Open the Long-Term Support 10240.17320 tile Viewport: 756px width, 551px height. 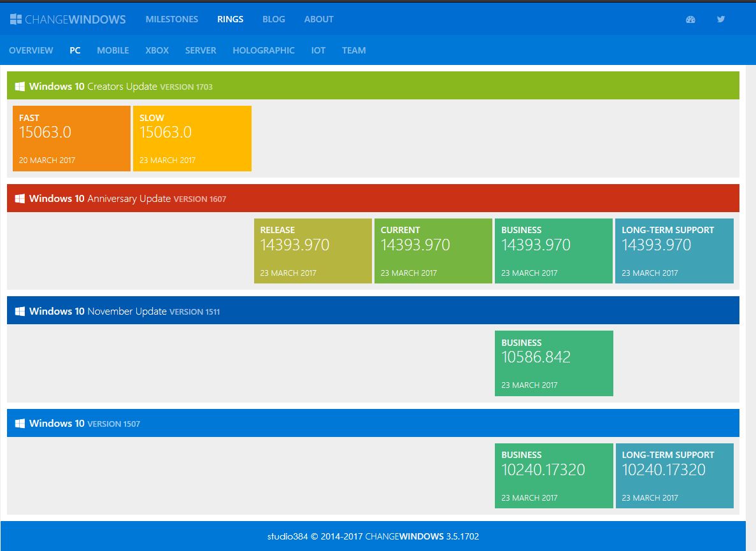(674, 476)
